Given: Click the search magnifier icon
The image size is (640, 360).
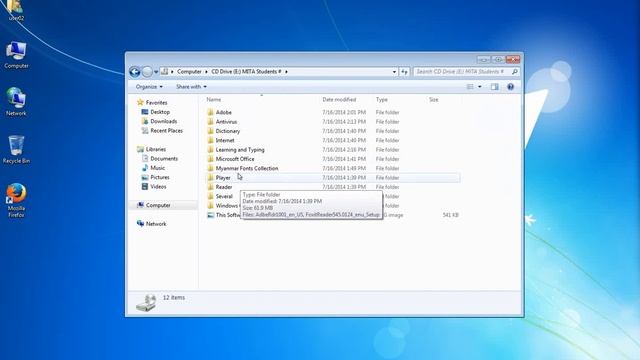Looking at the screenshot, I should click(515, 72).
